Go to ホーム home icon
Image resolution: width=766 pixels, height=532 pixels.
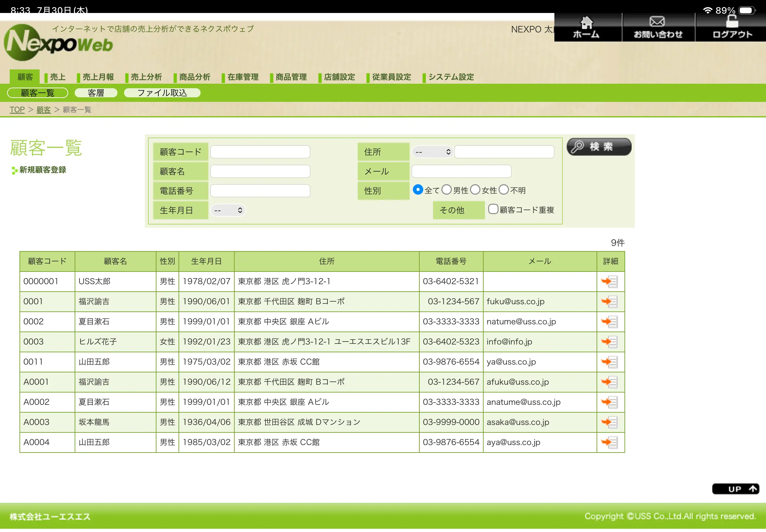[587, 27]
